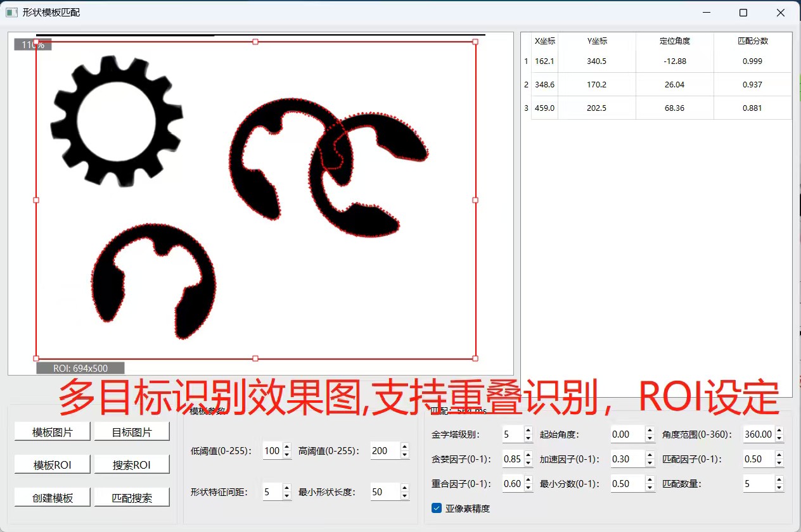Decrease 加速因子 with down arrow
Viewport: 801px width, 532px height.
[x=650, y=462]
